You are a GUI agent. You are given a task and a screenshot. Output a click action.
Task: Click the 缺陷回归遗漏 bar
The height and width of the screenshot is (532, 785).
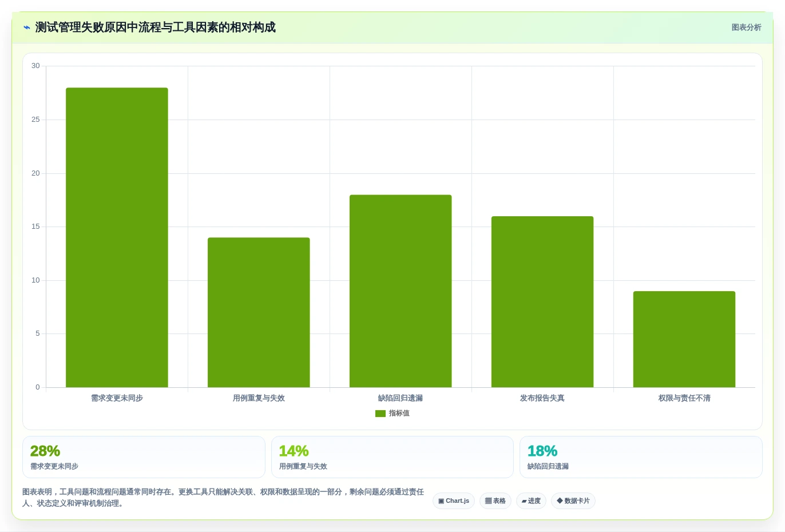401,291
